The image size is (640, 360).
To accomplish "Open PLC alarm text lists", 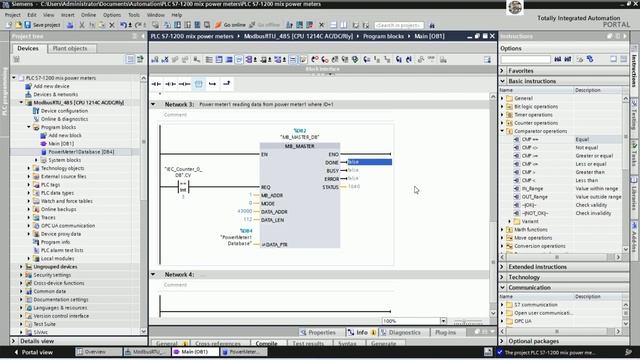I will pos(62,250).
